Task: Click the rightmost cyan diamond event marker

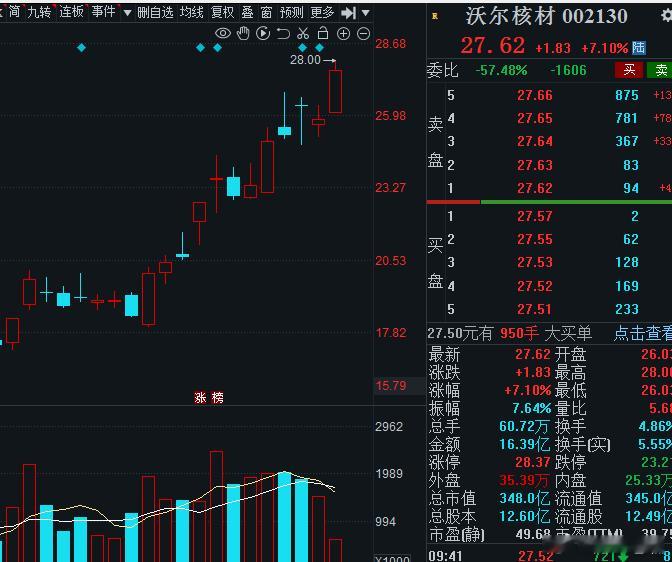Action: 319,48
